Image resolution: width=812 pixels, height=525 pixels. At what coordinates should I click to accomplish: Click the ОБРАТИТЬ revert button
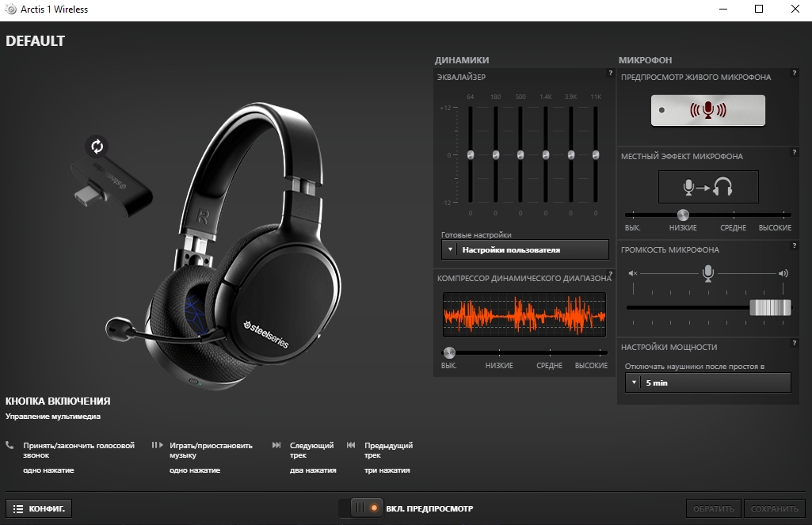[714, 508]
